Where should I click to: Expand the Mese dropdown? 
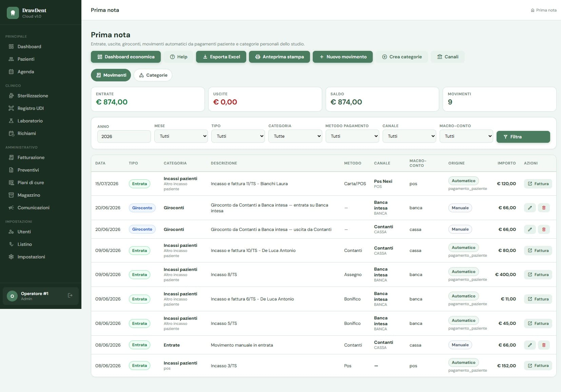pyautogui.click(x=181, y=136)
